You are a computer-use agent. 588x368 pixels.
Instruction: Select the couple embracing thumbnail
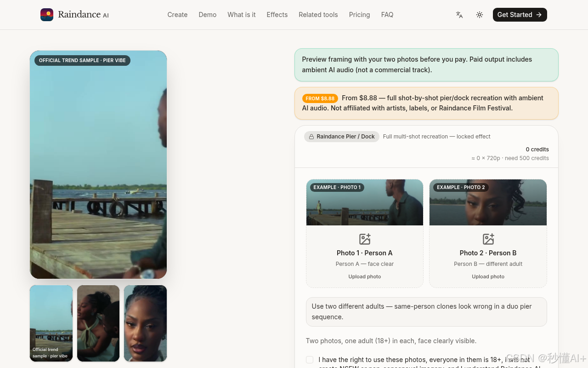click(x=98, y=323)
